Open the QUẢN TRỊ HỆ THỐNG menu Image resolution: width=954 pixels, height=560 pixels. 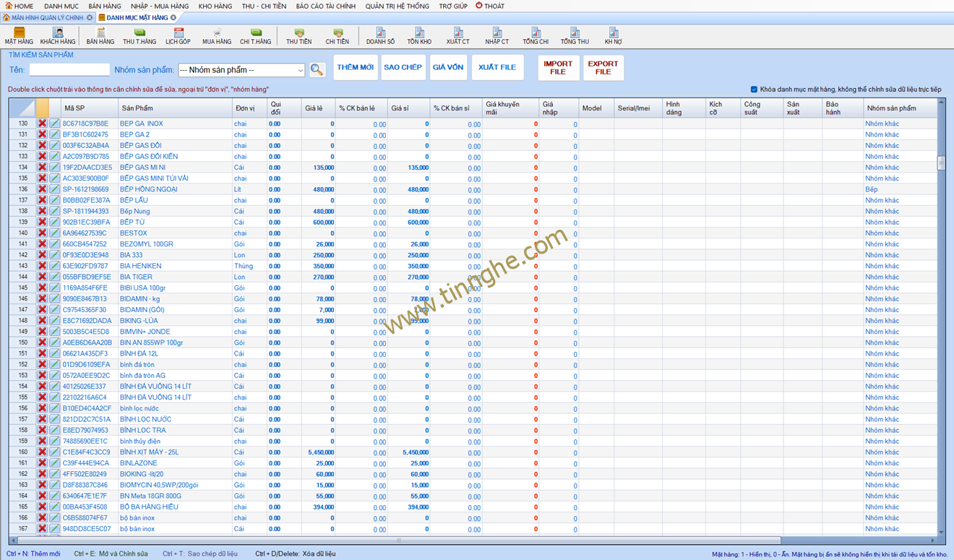point(397,6)
